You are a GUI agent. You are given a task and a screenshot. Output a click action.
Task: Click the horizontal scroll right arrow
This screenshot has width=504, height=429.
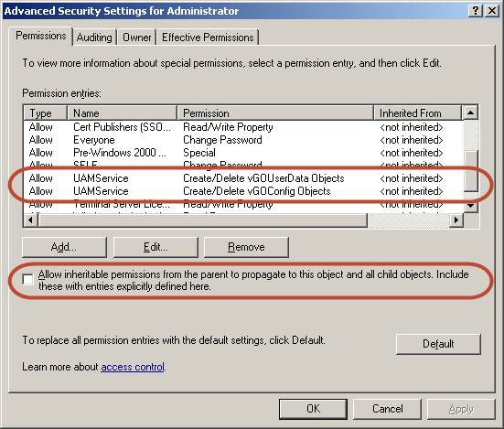(x=456, y=220)
